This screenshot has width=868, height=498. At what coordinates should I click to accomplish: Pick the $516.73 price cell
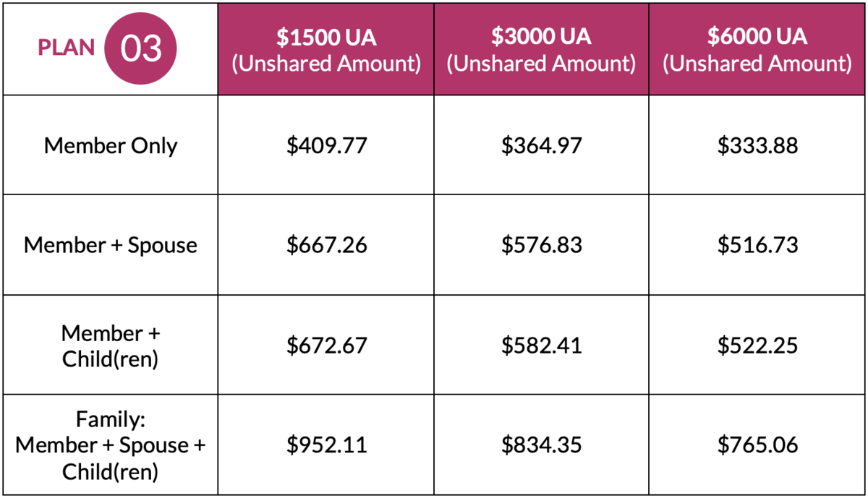(x=757, y=245)
